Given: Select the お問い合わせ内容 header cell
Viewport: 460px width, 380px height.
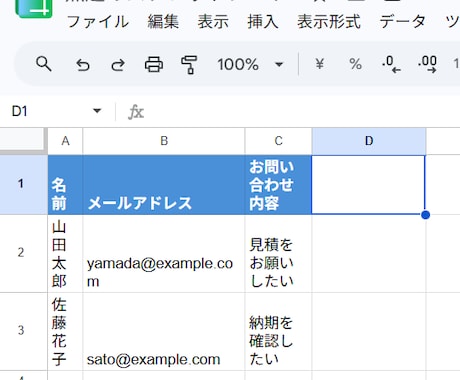Looking at the screenshot, I should (x=278, y=185).
